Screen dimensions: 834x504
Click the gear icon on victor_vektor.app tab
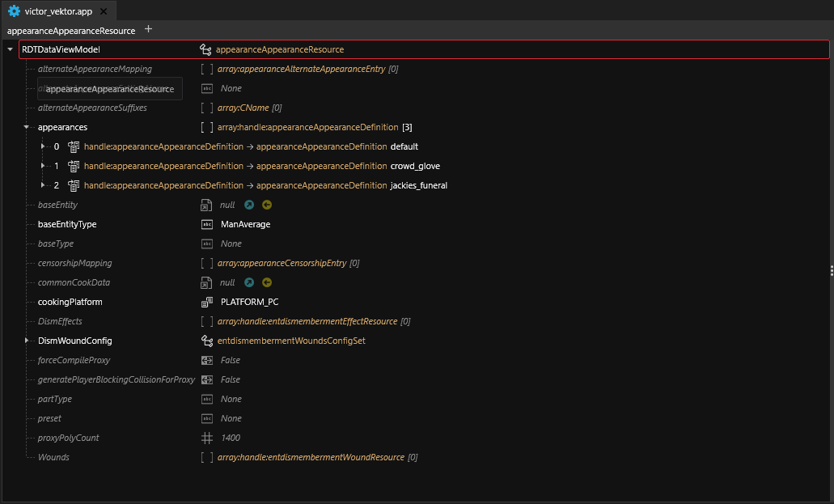click(14, 11)
